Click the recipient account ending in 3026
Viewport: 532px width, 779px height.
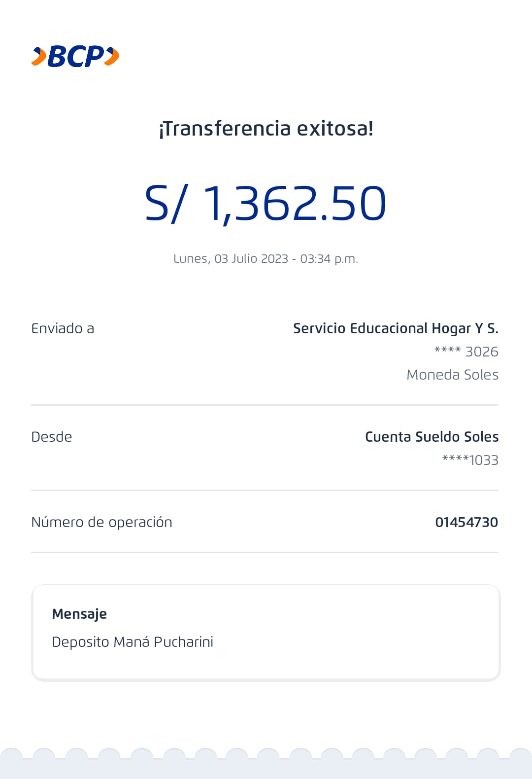point(466,352)
